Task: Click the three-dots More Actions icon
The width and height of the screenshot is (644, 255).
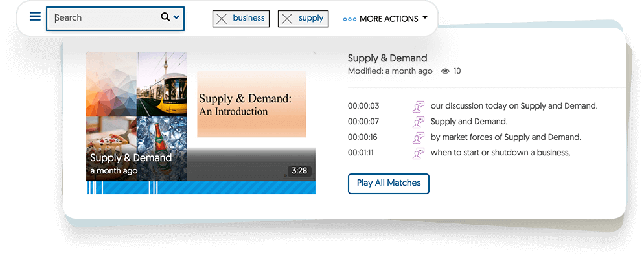Action: 349,19
